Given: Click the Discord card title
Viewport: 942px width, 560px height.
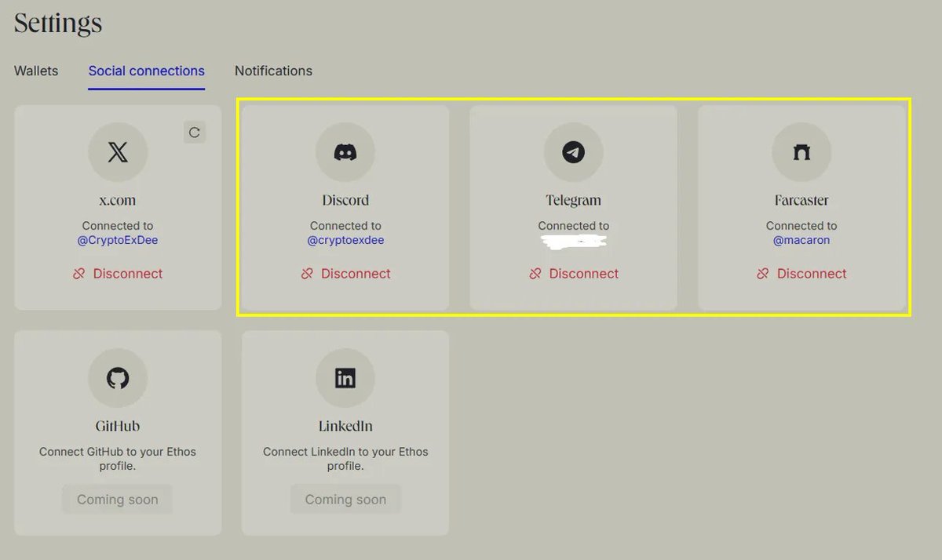Looking at the screenshot, I should pyautogui.click(x=345, y=200).
